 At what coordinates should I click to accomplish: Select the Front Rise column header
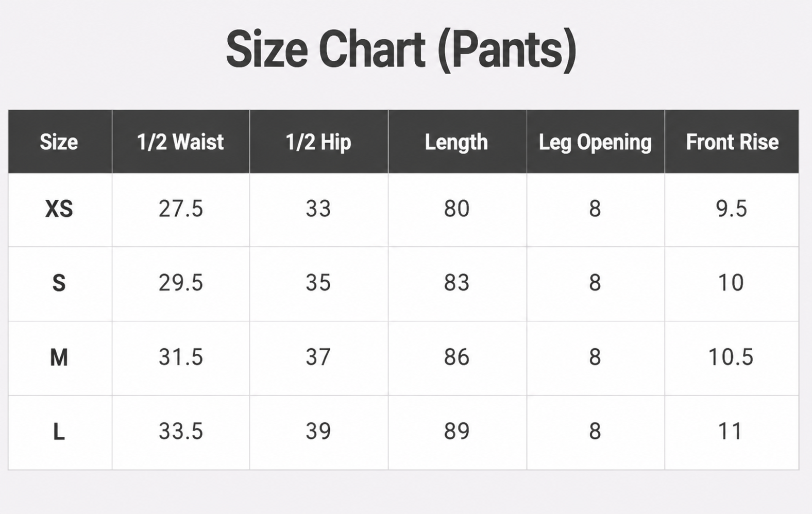[x=732, y=142]
